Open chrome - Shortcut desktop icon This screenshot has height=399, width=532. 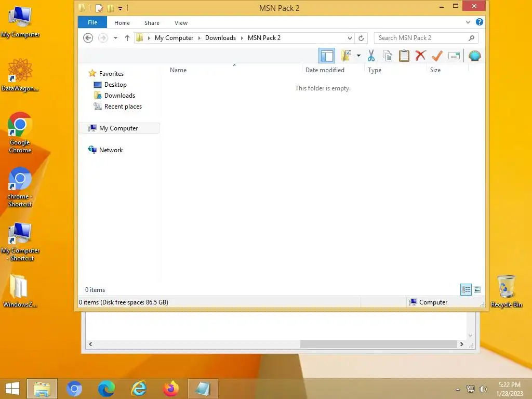tap(20, 187)
